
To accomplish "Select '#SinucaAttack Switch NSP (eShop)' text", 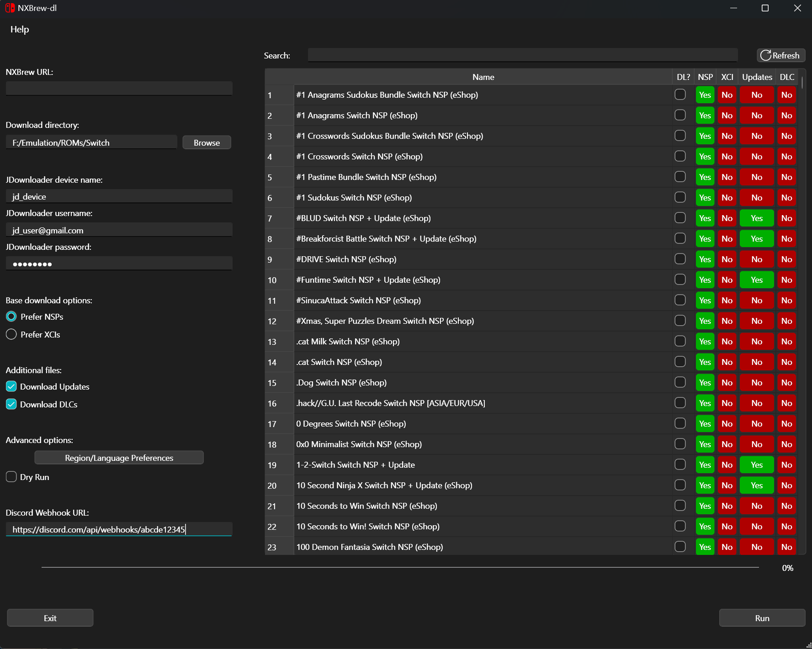I will [x=358, y=301].
